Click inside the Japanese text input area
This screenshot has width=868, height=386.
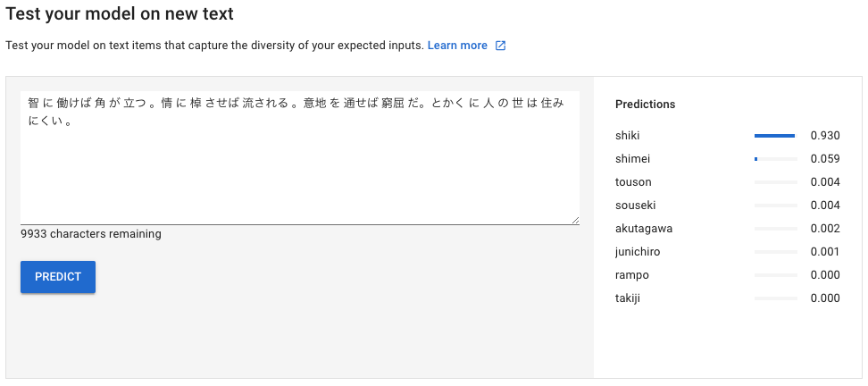[300, 158]
